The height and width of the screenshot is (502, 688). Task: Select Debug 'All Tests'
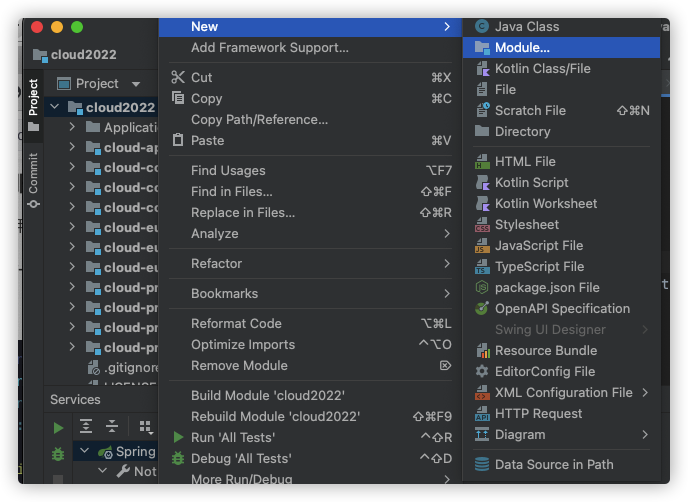click(x=310, y=459)
